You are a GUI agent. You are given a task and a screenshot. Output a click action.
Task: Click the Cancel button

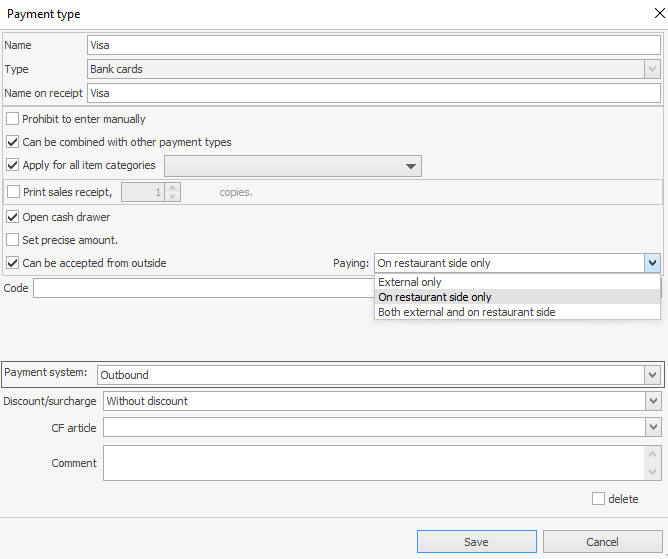coord(602,542)
